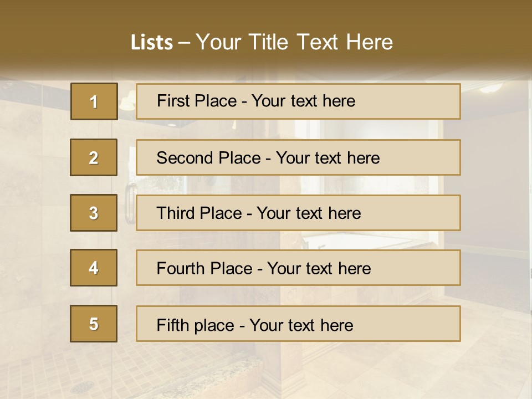Click the number 1 box

[94, 101]
